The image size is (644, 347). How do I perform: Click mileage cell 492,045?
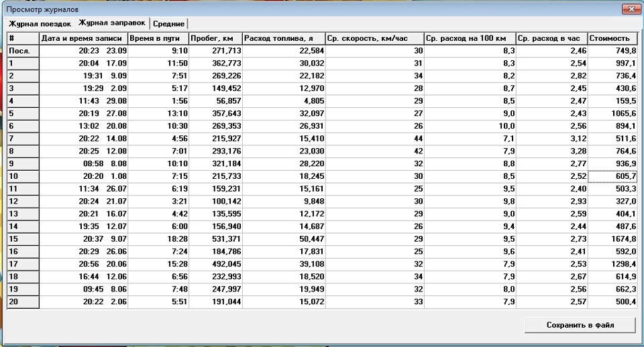215,264
